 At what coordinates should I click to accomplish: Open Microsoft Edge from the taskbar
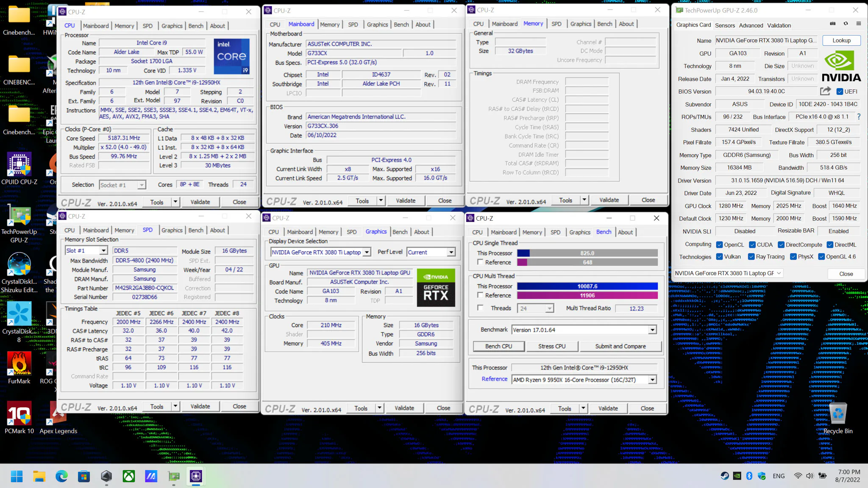click(61, 476)
